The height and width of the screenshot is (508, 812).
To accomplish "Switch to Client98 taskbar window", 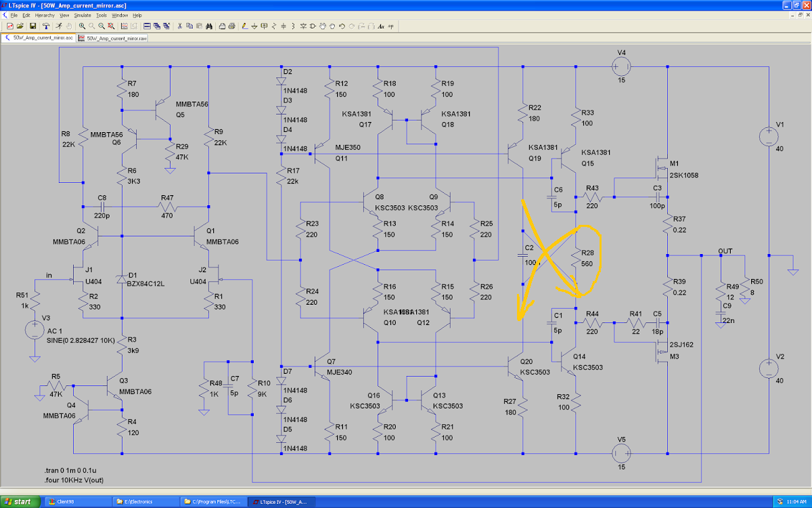I will click(x=76, y=502).
